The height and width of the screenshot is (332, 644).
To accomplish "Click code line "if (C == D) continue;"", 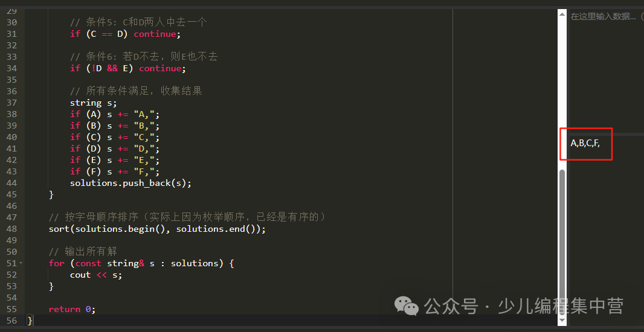I will [125, 34].
